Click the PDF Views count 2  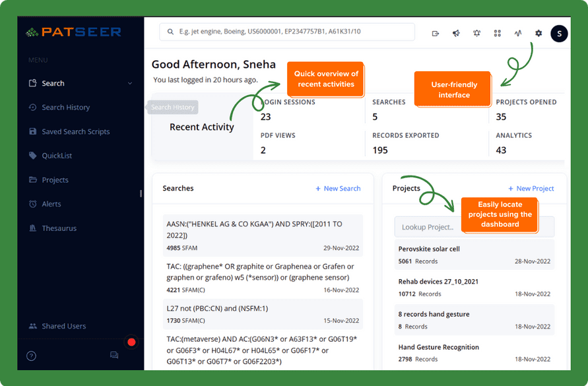coord(263,150)
